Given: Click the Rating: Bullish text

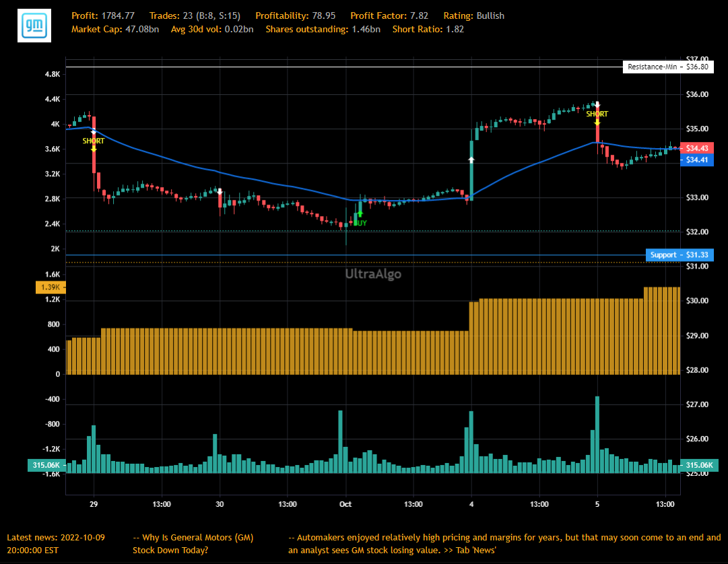Looking at the screenshot, I should click(473, 15).
